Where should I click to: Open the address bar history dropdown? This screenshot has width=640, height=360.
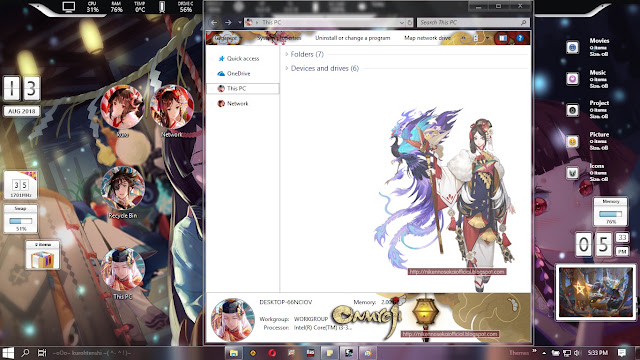402,22
